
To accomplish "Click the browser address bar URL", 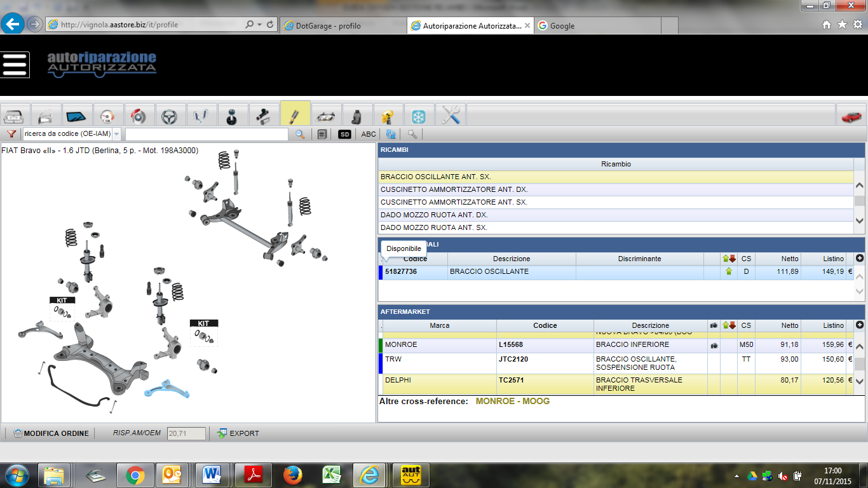I will 119,25.
